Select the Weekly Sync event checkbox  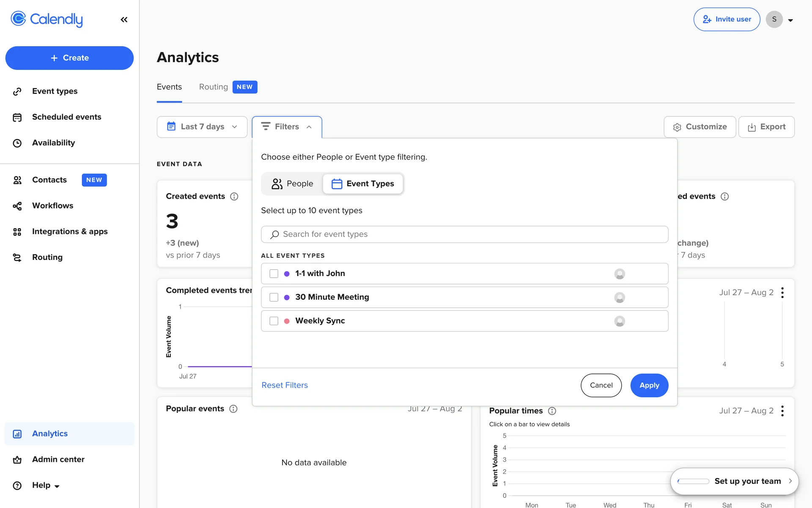(x=274, y=321)
